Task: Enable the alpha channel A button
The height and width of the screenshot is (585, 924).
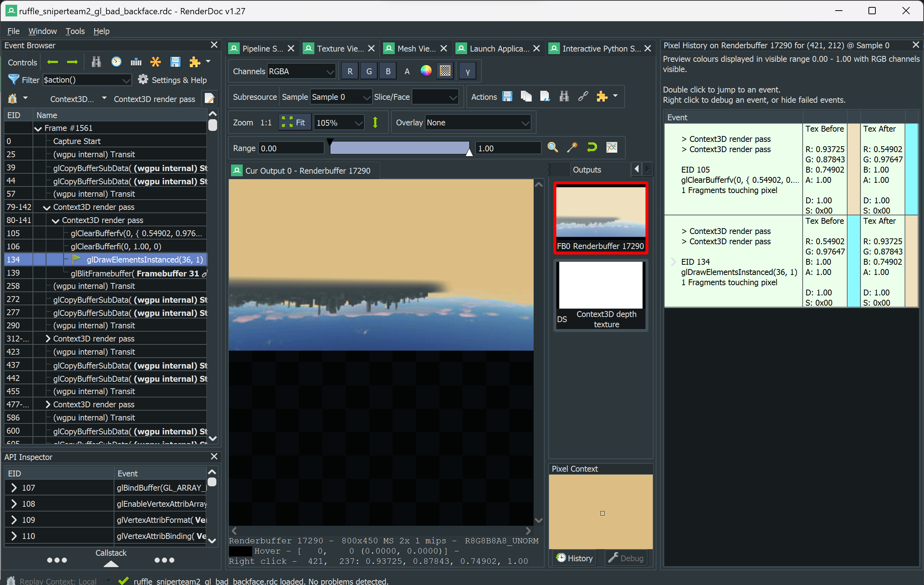Action: click(407, 71)
